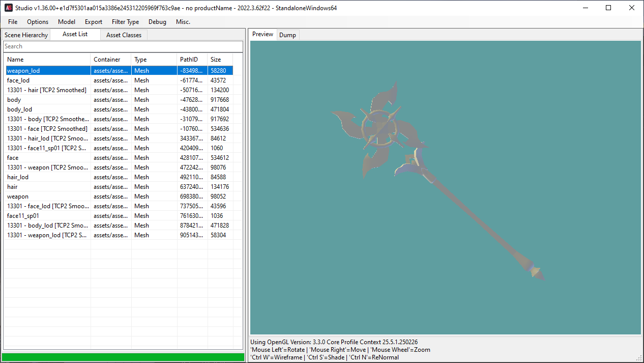Click the AssetStudio app icon in title bar
Image resolution: width=644 pixels, height=363 pixels.
(9, 8)
